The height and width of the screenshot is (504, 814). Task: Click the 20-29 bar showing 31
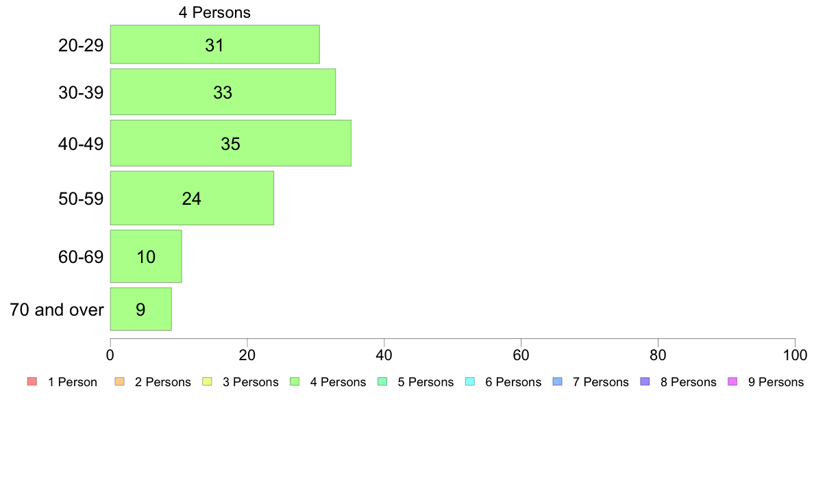(x=215, y=45)
